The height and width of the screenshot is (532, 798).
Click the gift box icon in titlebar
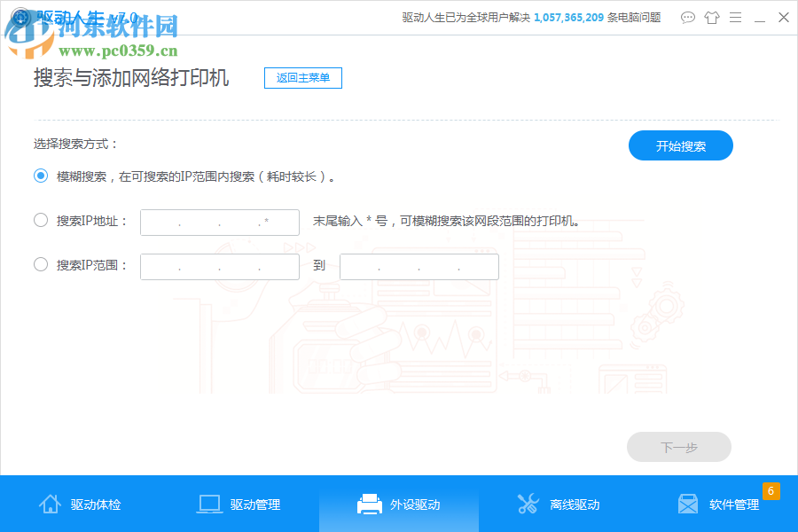tap(712, 17)
